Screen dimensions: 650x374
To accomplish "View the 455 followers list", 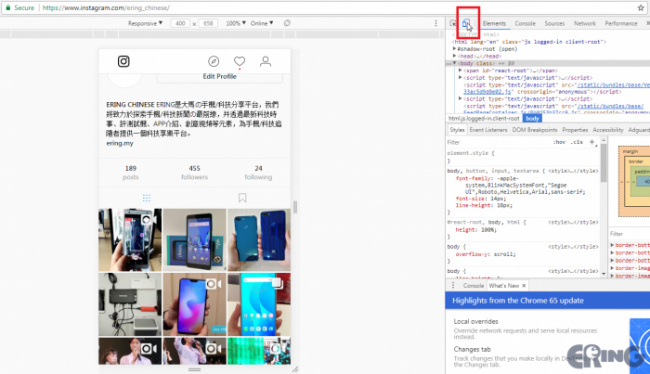I will click(x=194, y=172).
